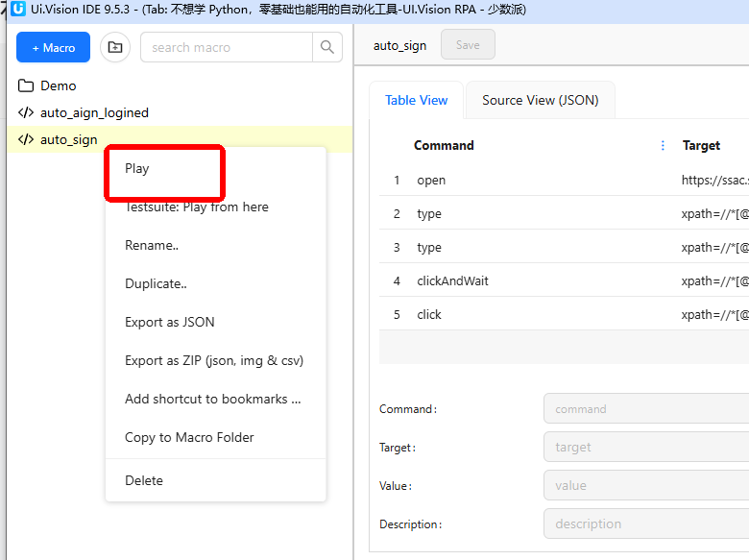Screen dimensions: 749x560
Task: Click the description input field
Action: pyautogui.click(x=646, y=523)
